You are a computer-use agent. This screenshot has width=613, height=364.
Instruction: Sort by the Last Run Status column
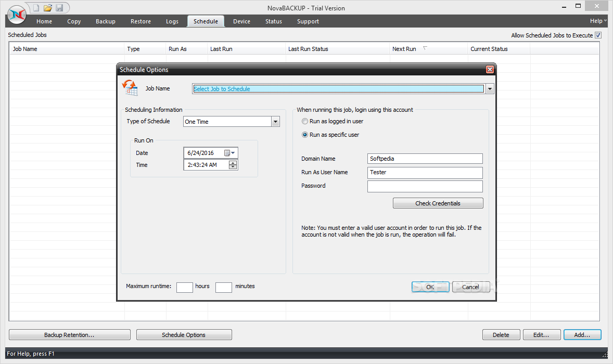(338, 49)
